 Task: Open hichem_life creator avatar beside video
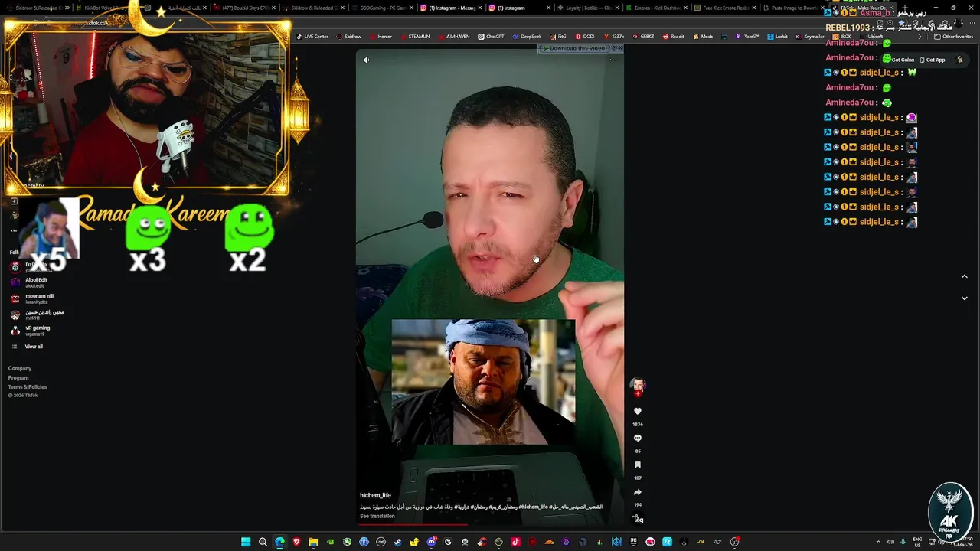(638, 385)
